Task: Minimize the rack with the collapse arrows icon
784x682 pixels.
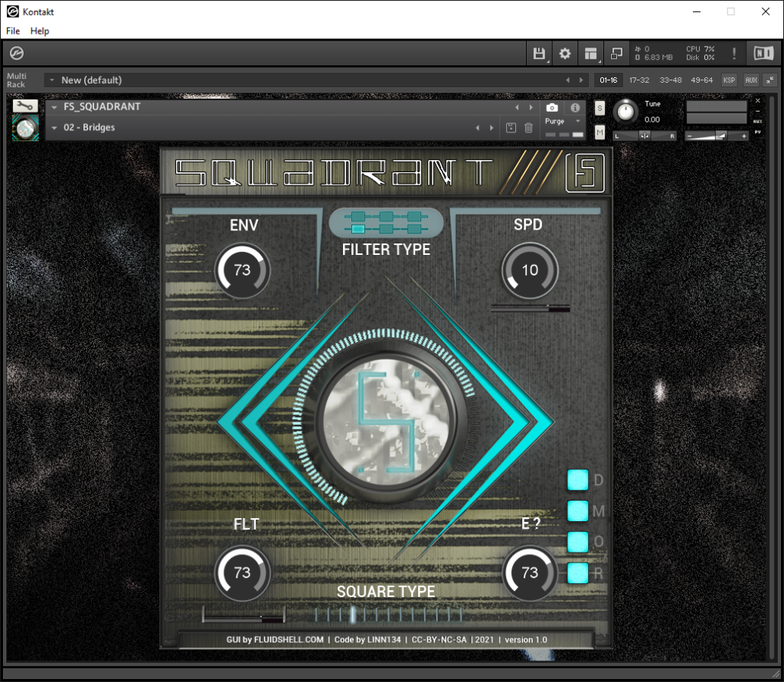Action: point(770,80)
